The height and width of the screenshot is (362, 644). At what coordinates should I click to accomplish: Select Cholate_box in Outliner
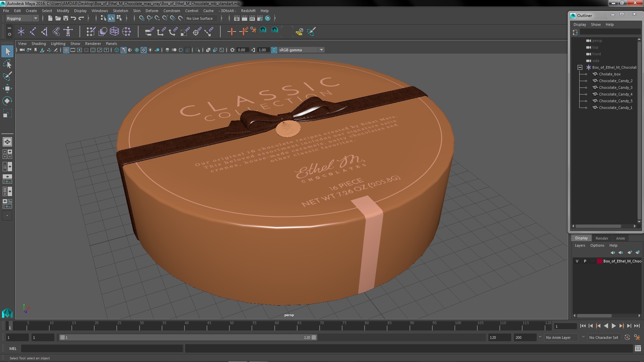point(609,74)
